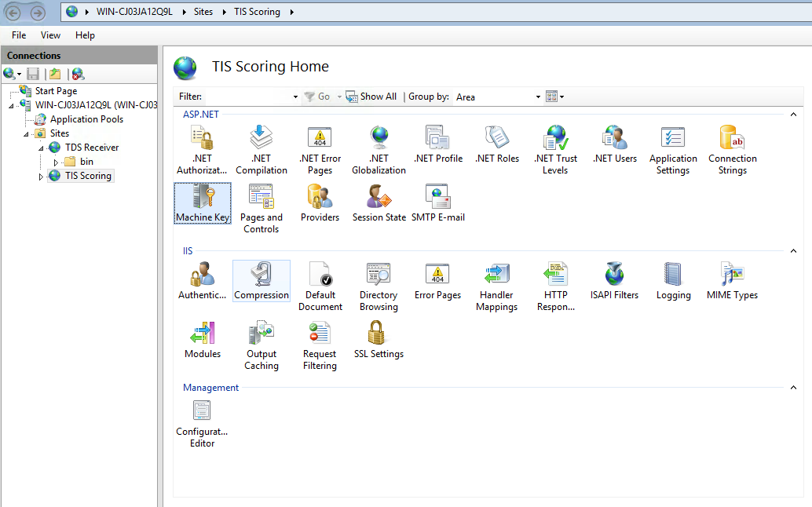812x507 pixels.
Task: Open .NET Profile feature
Action: 438,144
